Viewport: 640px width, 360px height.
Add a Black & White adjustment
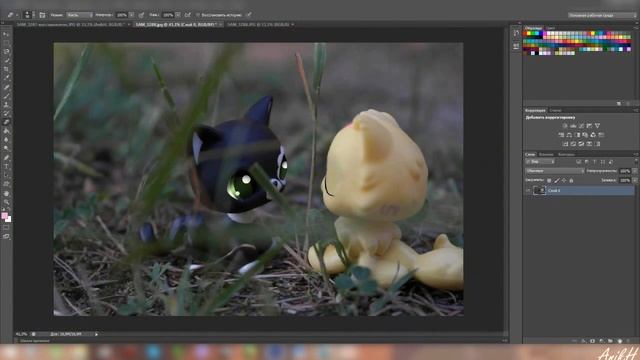(577, 135)
